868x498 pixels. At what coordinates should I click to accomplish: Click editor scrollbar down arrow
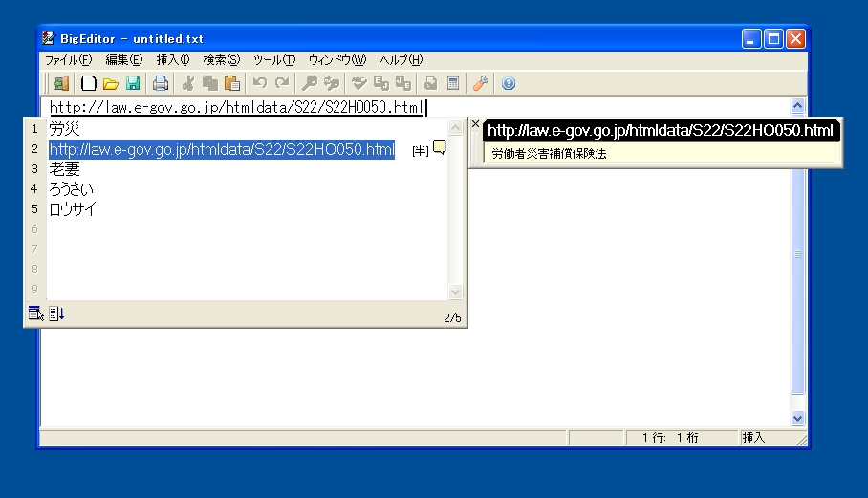click(797, 419)
